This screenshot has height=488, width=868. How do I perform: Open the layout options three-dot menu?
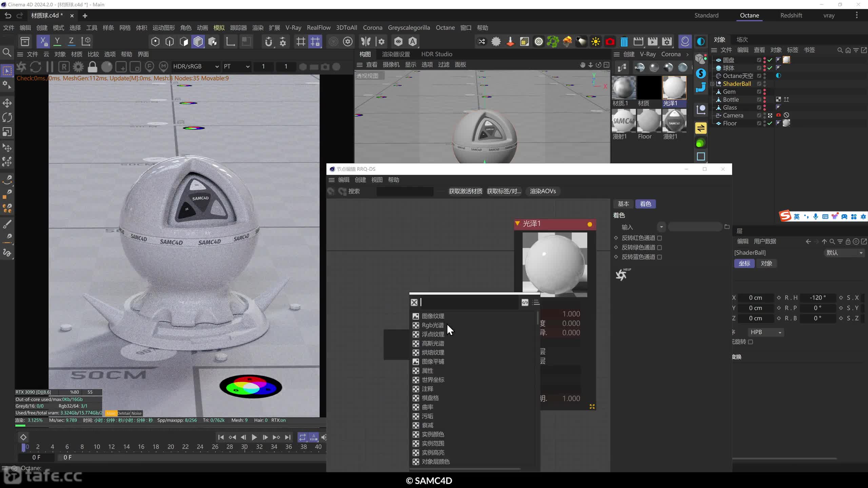pos(856,15)
